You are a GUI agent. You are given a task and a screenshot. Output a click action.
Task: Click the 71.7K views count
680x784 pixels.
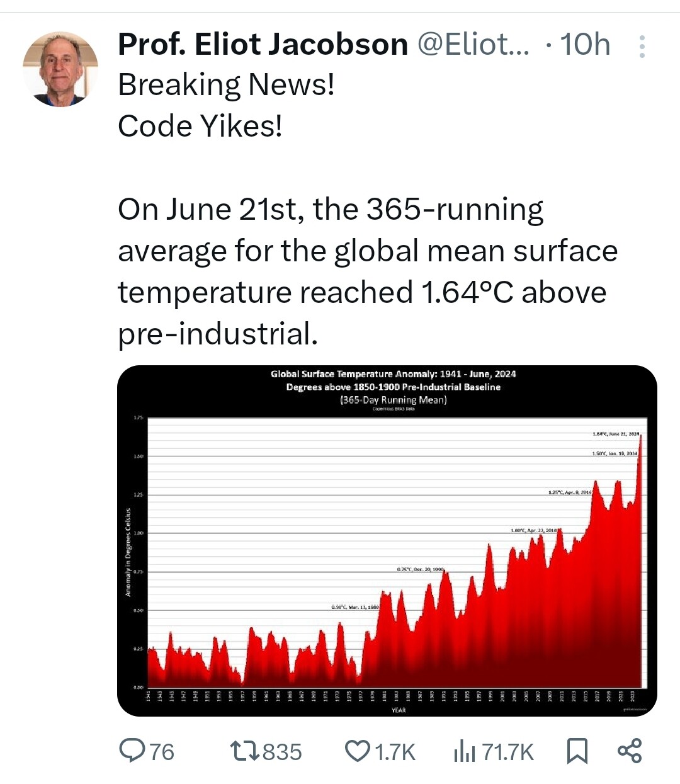[507, 752]
